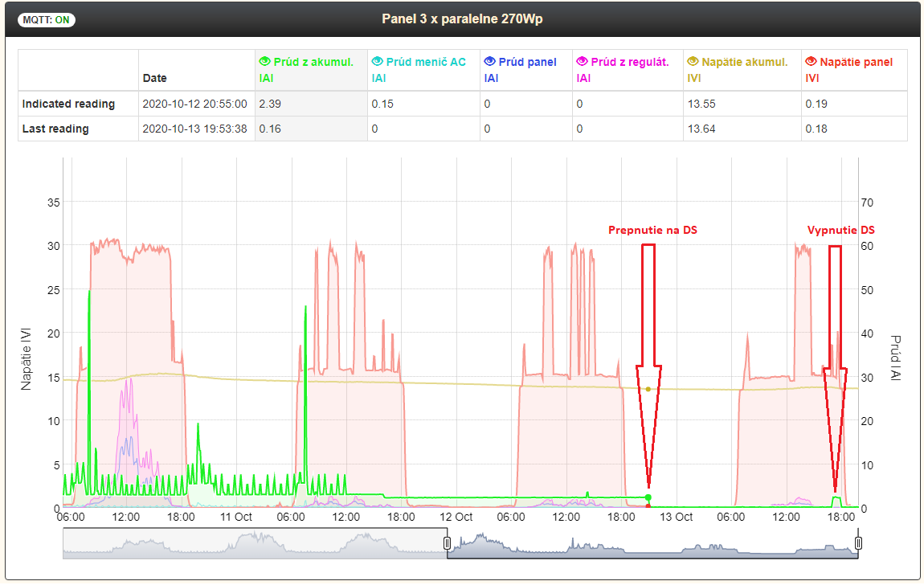This screenshot has height=585, width=924.
Task: Click the 13 Oct x-axis label
Action: pyautogui.click(x=676, y=517)
